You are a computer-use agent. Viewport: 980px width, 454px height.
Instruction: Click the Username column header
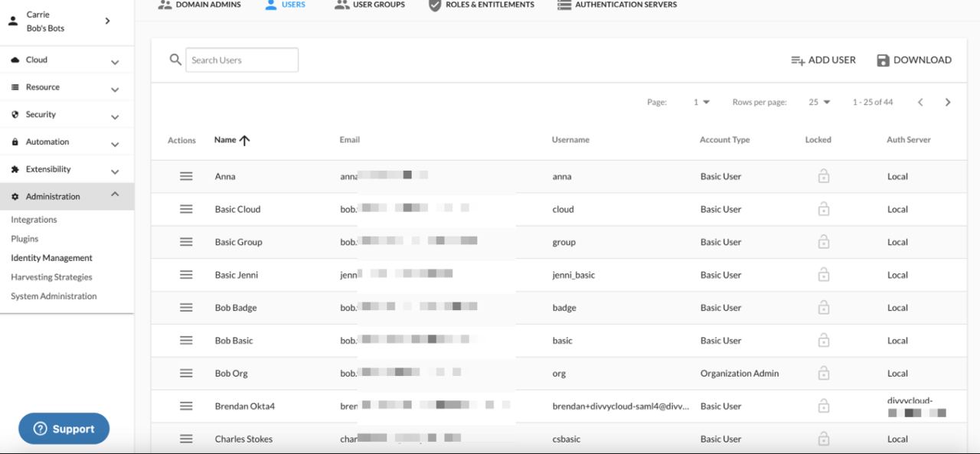[x=570, y=140]
